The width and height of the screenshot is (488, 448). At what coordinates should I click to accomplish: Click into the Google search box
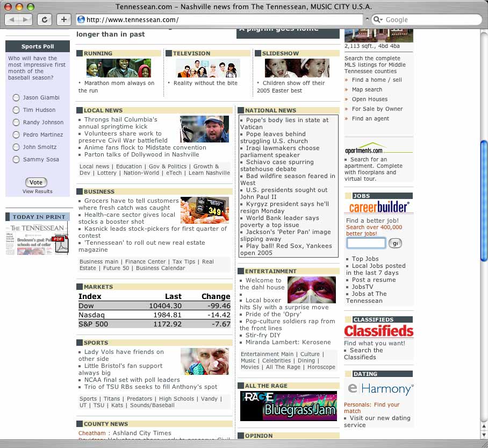tap(431, 19)
